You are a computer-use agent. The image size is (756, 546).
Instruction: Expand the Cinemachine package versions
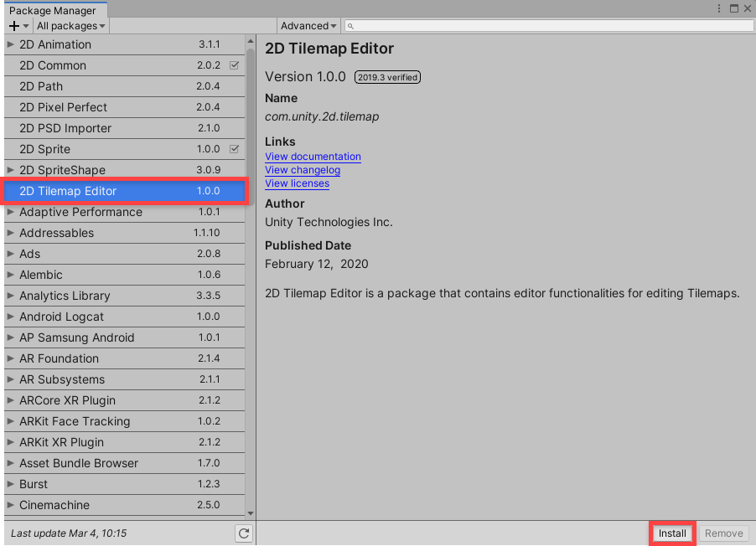click(11, 505)
